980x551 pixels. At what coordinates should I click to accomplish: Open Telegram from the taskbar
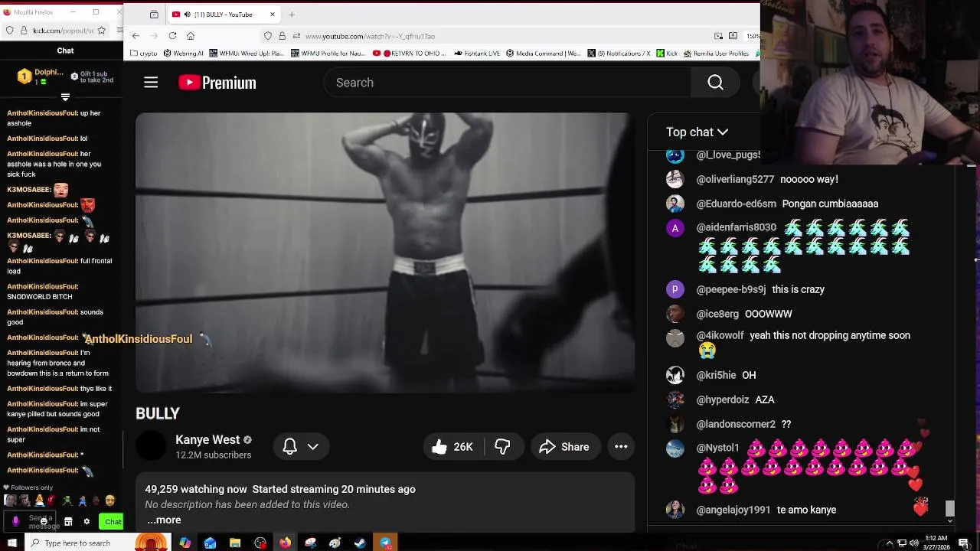coord(385,543)
